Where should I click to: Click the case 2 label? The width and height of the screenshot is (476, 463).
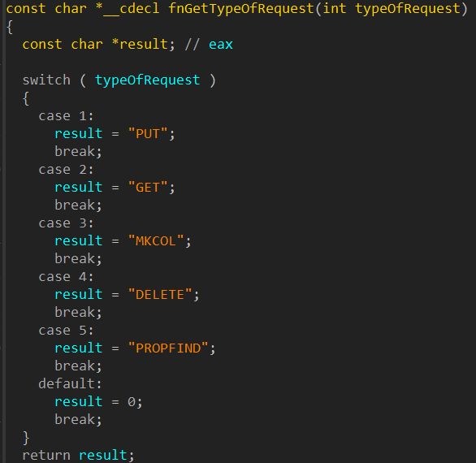click(66, 170)
